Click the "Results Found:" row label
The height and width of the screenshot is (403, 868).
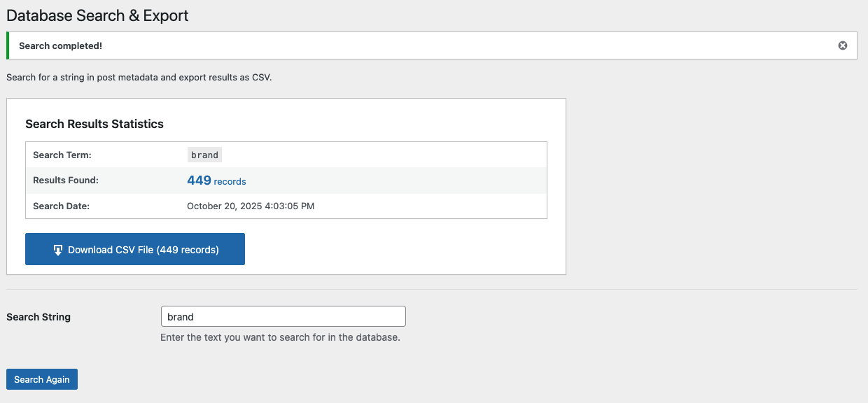click(66, 181)
